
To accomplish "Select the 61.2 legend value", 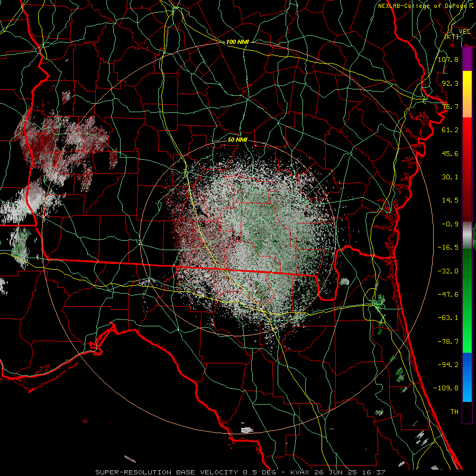I will point(450,130).
